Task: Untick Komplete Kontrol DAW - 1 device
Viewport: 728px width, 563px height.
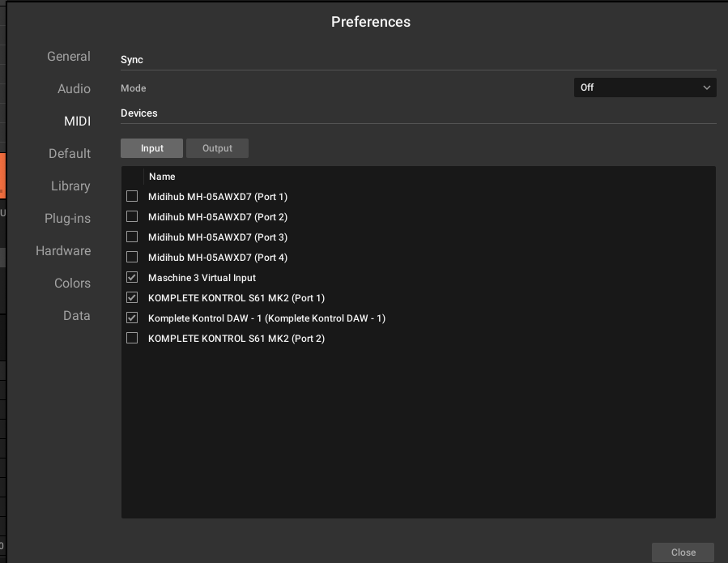Action: 132,318
